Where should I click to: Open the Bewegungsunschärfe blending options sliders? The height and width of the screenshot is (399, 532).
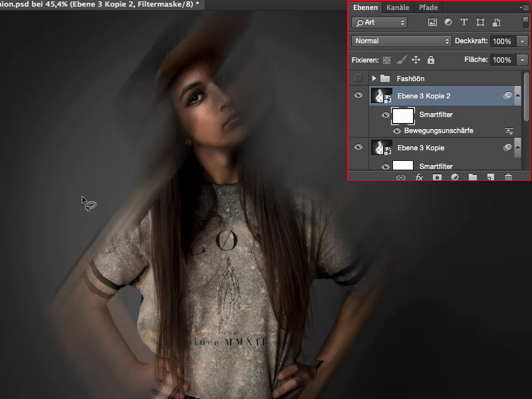click(509, 130)
